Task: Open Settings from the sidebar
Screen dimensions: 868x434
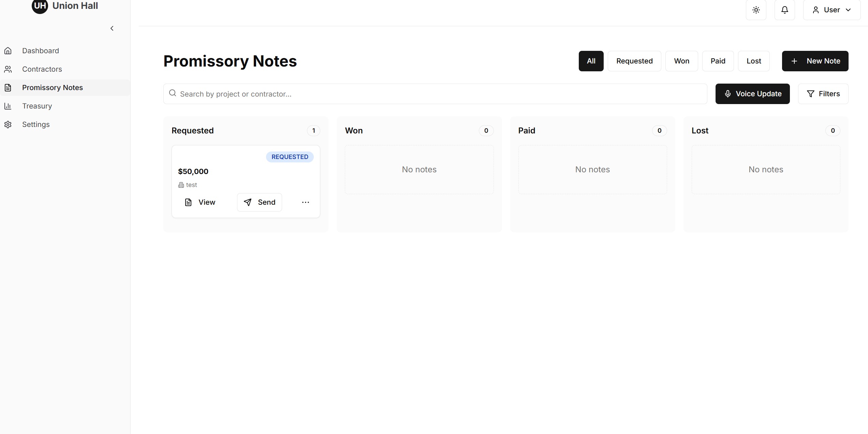Action: pyautogui.click(x=36, y=125)
